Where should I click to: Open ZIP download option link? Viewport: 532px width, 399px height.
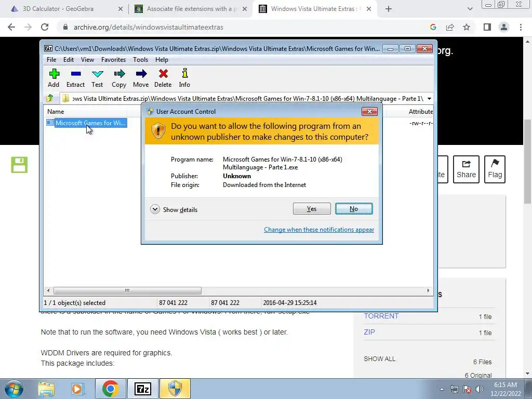coord(369,332)
